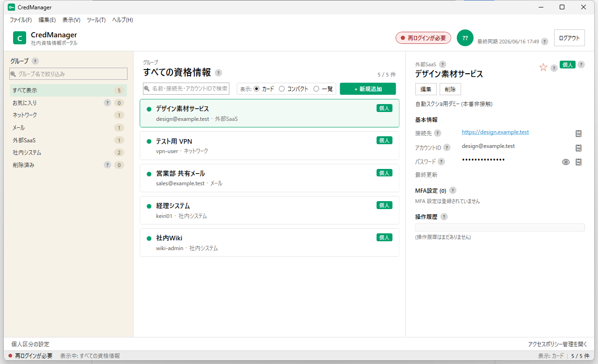This screenshot has height=364, width=598.
Task: Click the help icon next to パスワード label
Action: click(441, 161)
